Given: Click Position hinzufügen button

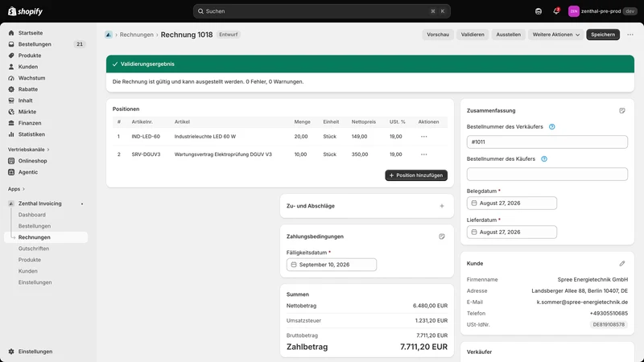Looking at the screenshot, I should coord(416,175).
